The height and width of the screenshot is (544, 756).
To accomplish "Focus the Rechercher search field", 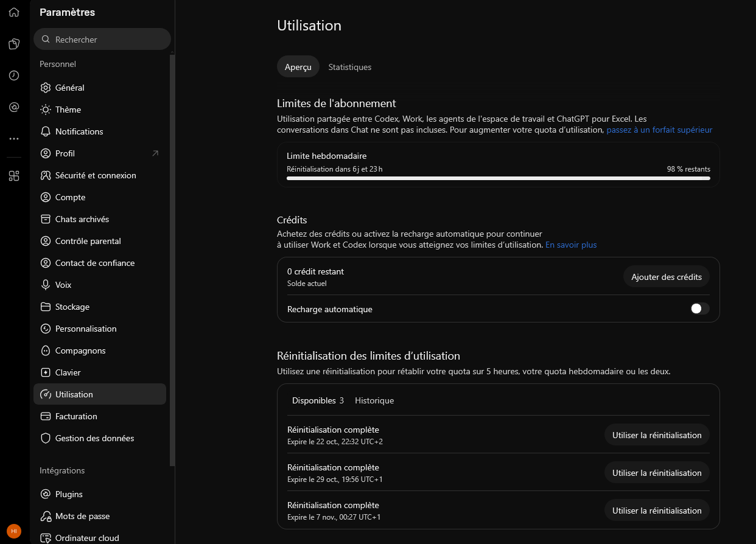I will tap(102, 40).
